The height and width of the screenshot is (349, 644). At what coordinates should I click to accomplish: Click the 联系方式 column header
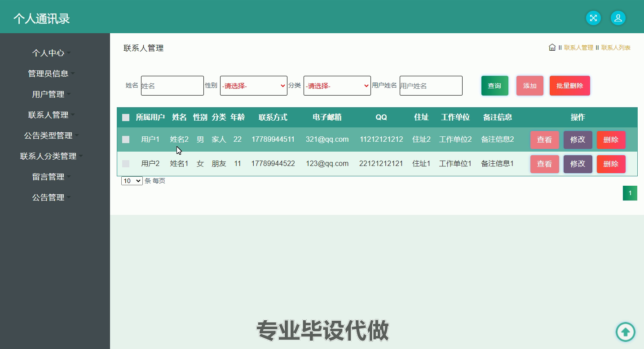pyautogui.click(x=273, y=118)
